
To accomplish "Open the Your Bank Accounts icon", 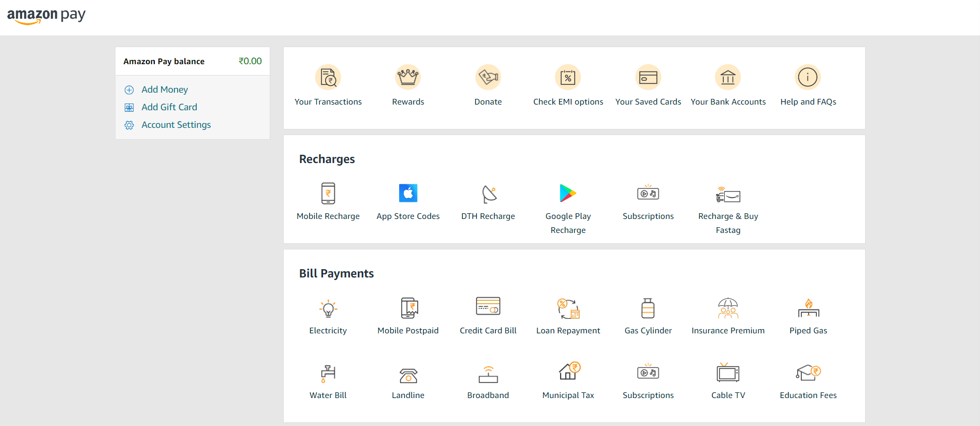I will click(728, 77).
